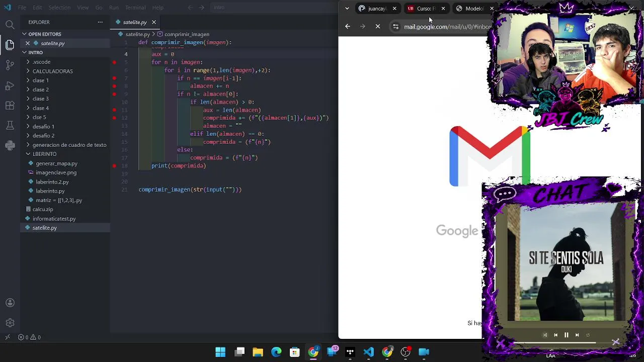Close the satelite.py editor tab
This screenshot has height=362, width=644.
[154, 22]
